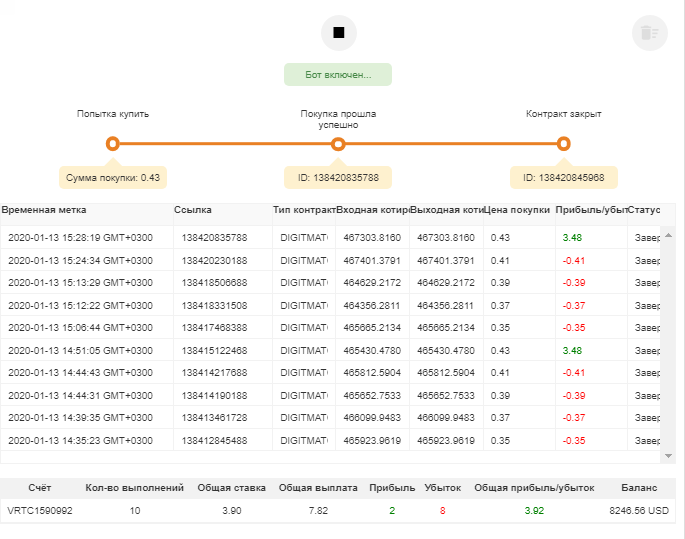Select timestamp 2020-01-13 14:39:35 GMT+0300
The width and height of the screenshot is (685, 539).
80,418
